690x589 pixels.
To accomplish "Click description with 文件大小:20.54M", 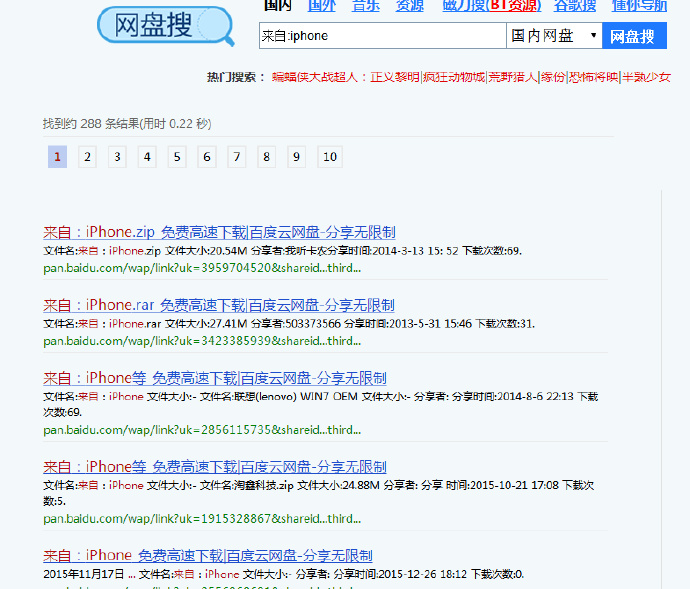I will coord(283,251).
